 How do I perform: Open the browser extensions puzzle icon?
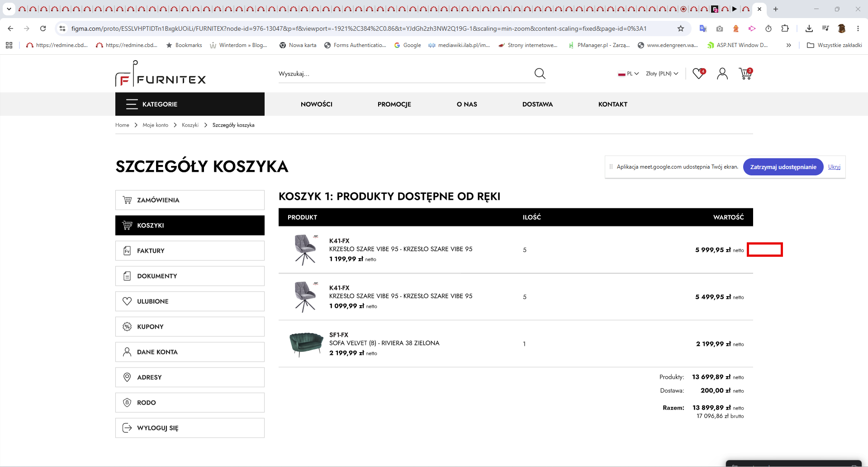[785, 28]
